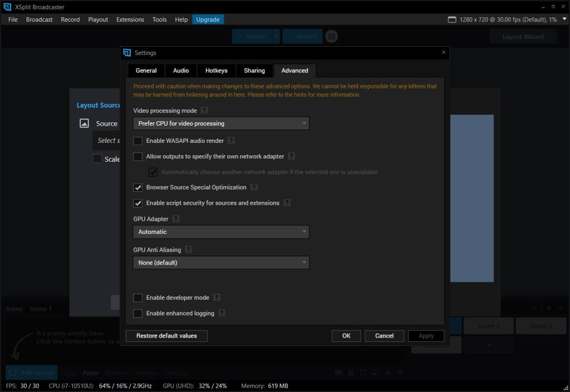The height and width of the screenshot is (392, 570).
Task: Click the resize grip at window corner
Action: [x=566, y=388]
